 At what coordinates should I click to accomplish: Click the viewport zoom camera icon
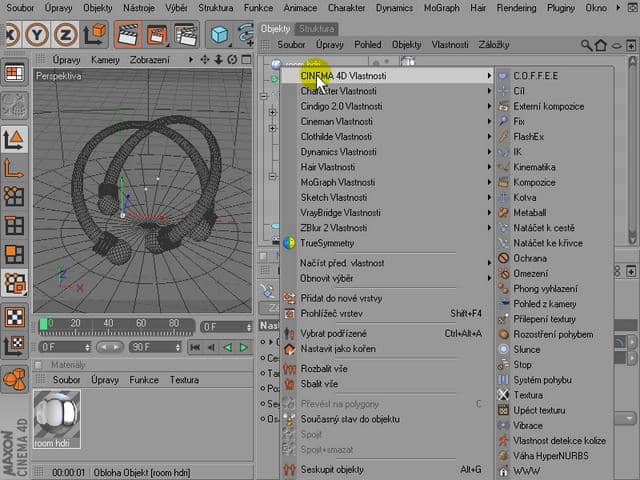point(218,60)
